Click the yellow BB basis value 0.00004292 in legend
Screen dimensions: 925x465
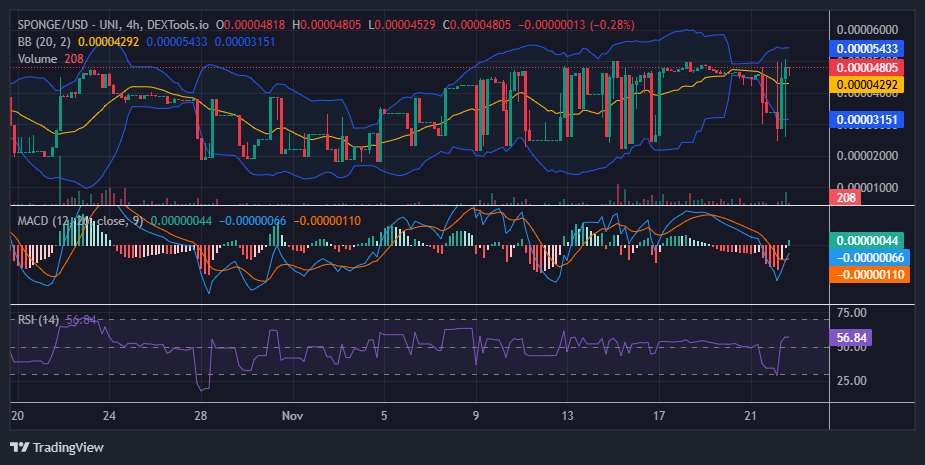109,42
